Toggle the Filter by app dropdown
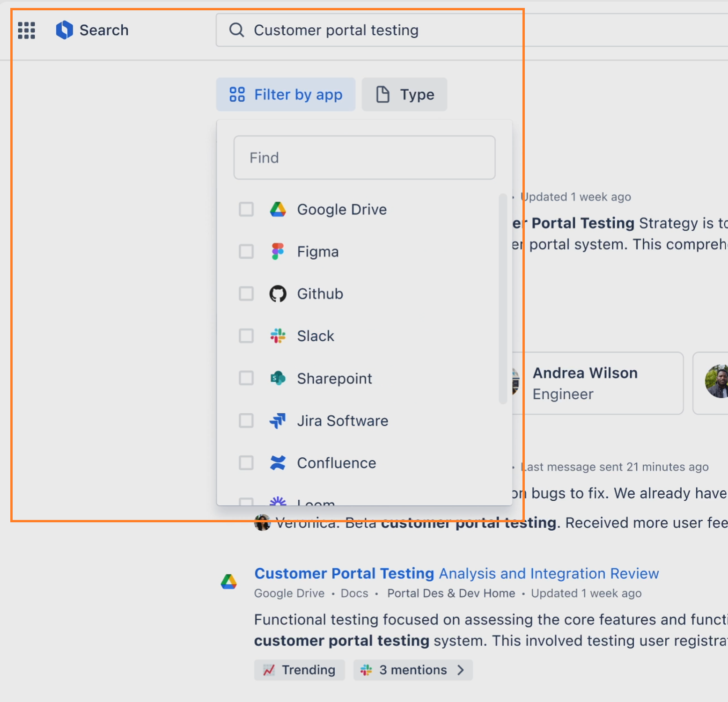This screenshot has height=702, width=728. 286,95
